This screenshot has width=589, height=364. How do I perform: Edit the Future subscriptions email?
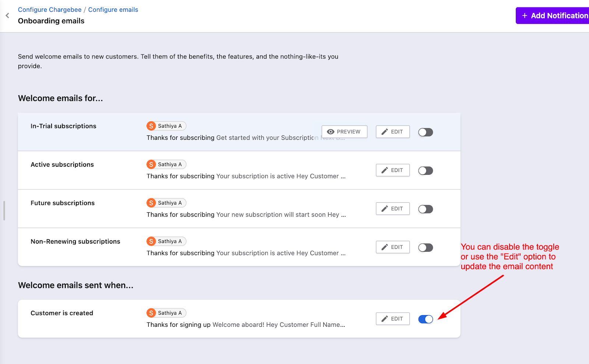coord(392,209)
